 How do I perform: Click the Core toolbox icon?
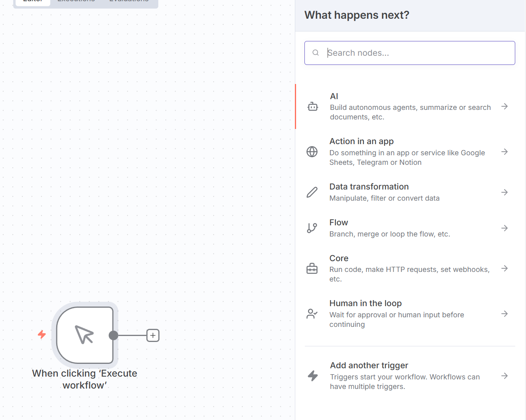coord(312,269)
